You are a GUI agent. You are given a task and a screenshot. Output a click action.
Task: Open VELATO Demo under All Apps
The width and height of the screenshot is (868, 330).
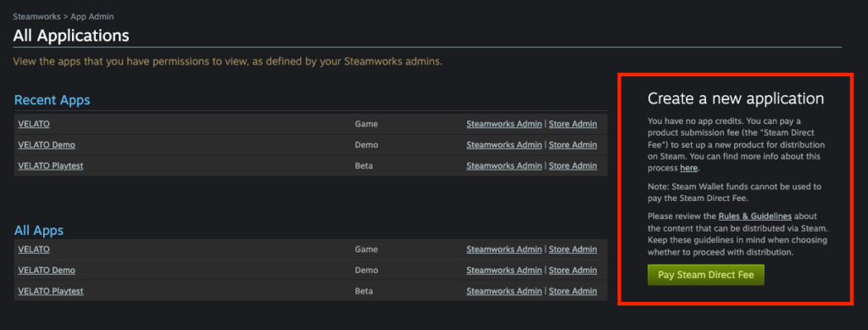tap(47, 271)
